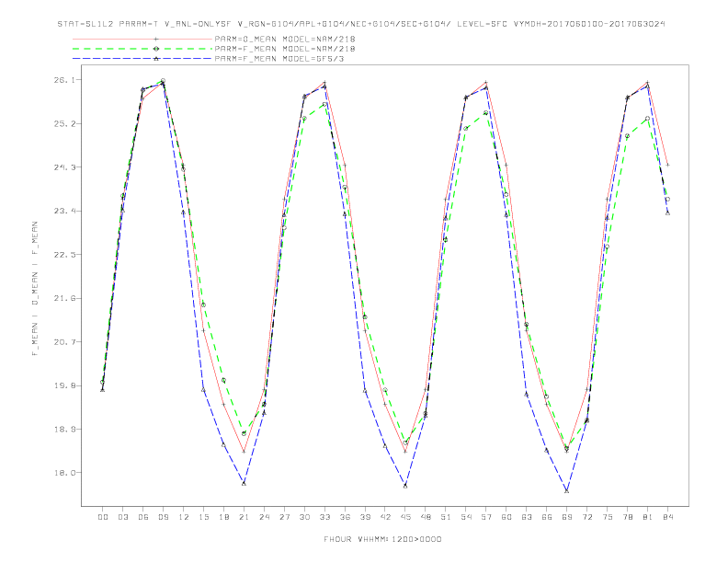This screenshot has height=563, width=728.
Task: Click x-axis tick label 36
Action: tap(345, 517)
